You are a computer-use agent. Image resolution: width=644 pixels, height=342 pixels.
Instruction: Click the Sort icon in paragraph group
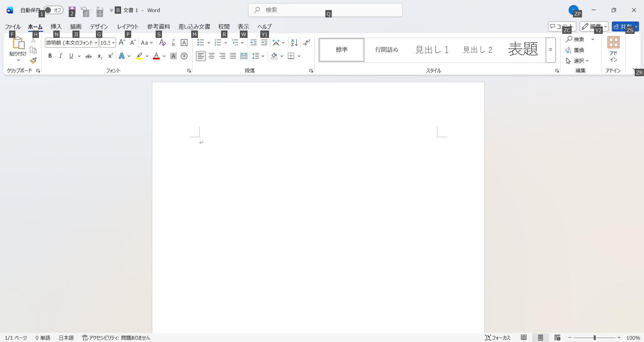pos(294,43)
